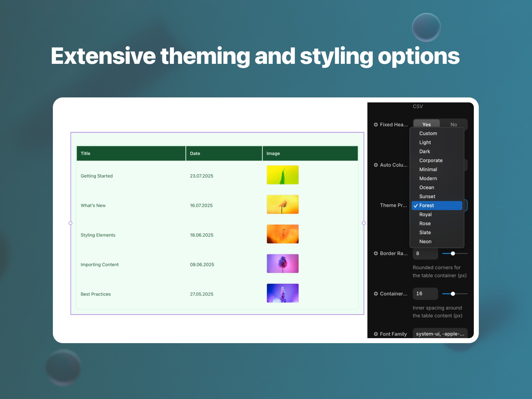The image size is (532, 399).
Task: Keep Fixed Header set to Yes
Action: 427,124
